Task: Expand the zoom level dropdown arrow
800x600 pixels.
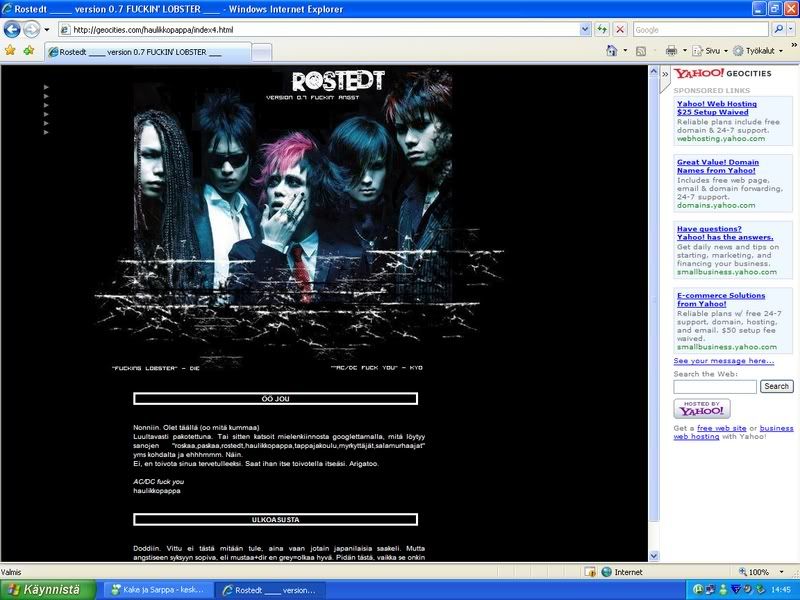Action: [x=781, y=572]
